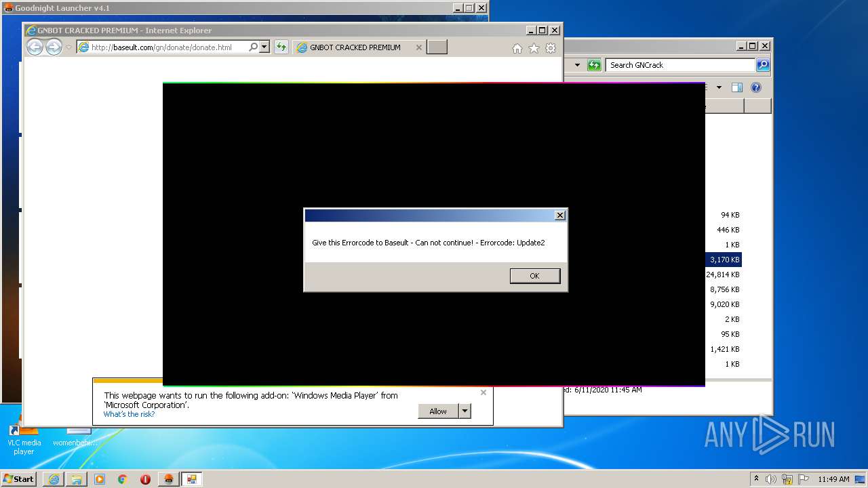Viewport: 868px width, 488px height.
Task: Dismiss the add-on notification bar
Action: coord(483,392)
